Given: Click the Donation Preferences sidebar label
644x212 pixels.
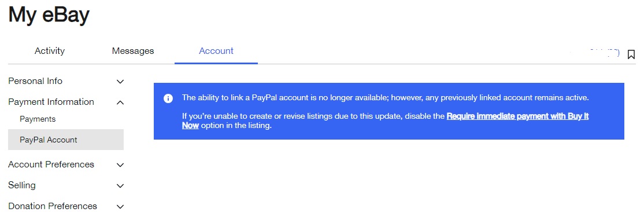Looking at the screenshot, I should pyautogui.click(x=53, y=206).
